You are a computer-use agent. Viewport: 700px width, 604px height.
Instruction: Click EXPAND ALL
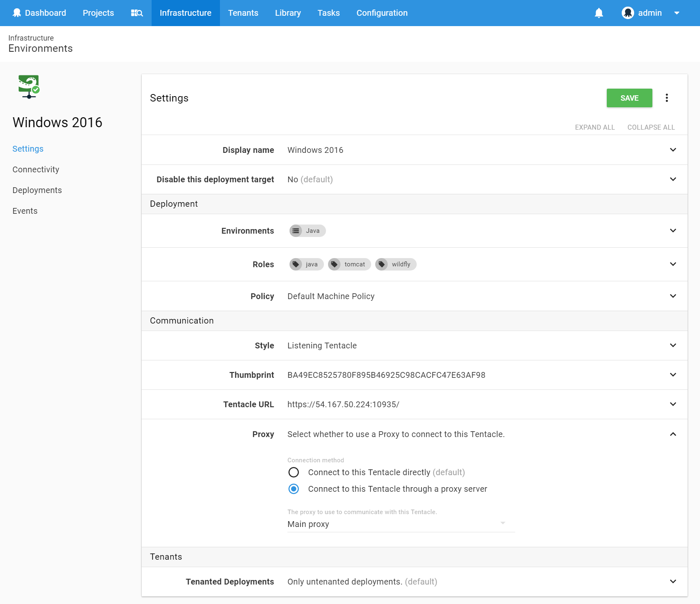(x=595, y=127)
